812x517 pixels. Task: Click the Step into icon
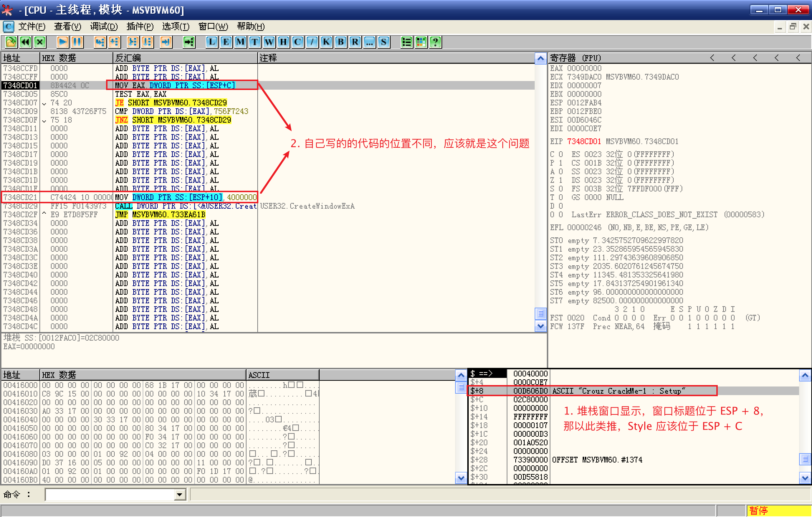tap(100, 42)
